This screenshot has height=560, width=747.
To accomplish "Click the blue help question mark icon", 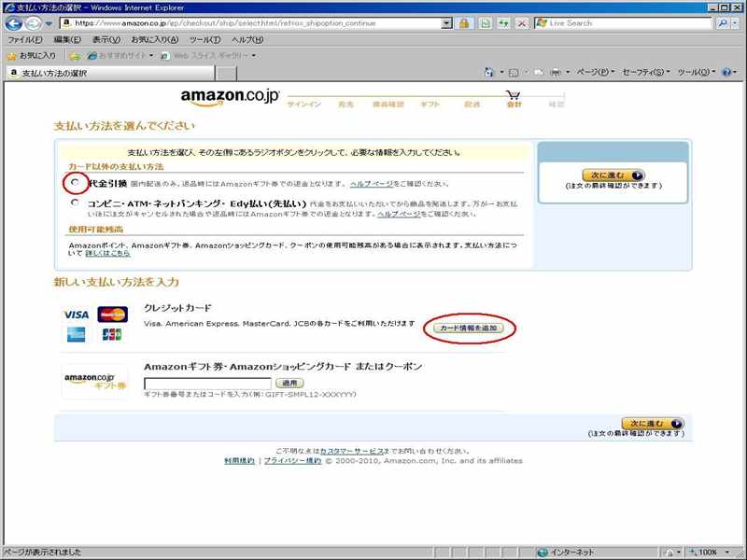I will tap(726, 73).
